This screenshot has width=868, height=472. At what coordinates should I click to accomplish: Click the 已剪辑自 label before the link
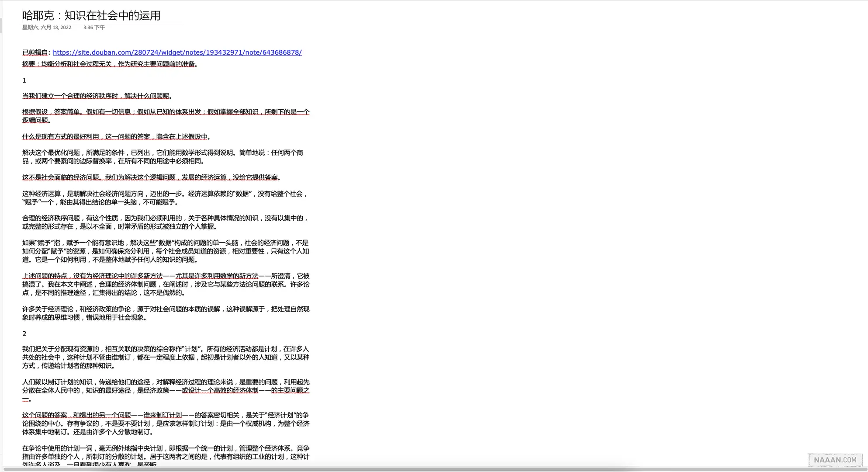36,52
